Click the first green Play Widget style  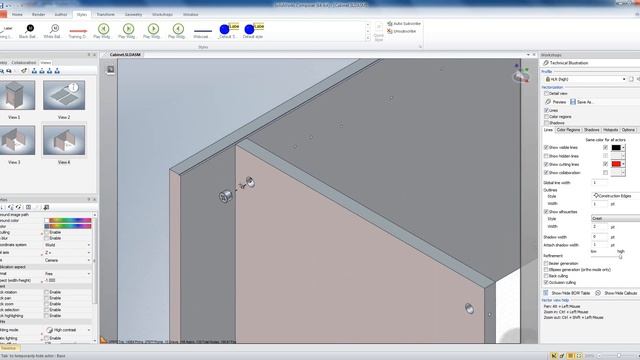[103, 31]
